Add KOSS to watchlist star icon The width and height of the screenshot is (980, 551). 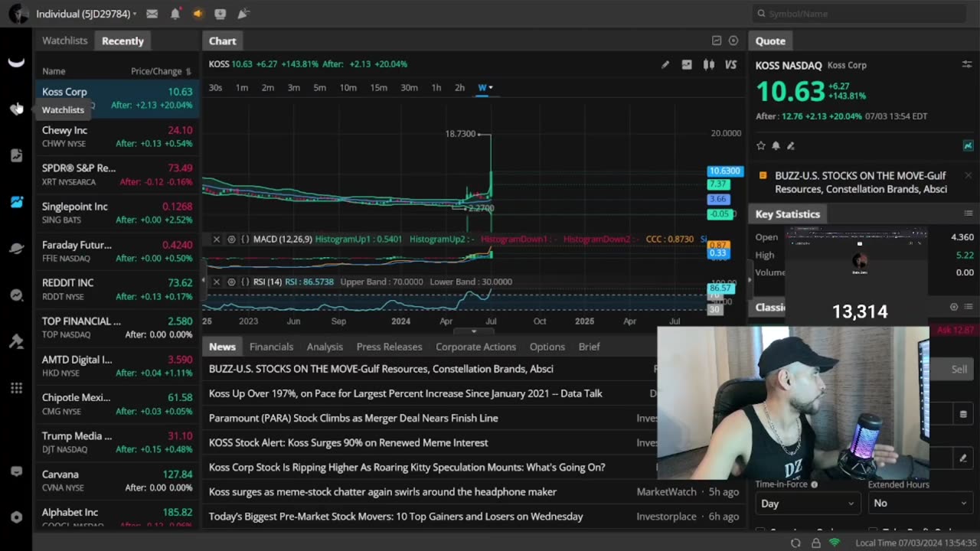760,145
